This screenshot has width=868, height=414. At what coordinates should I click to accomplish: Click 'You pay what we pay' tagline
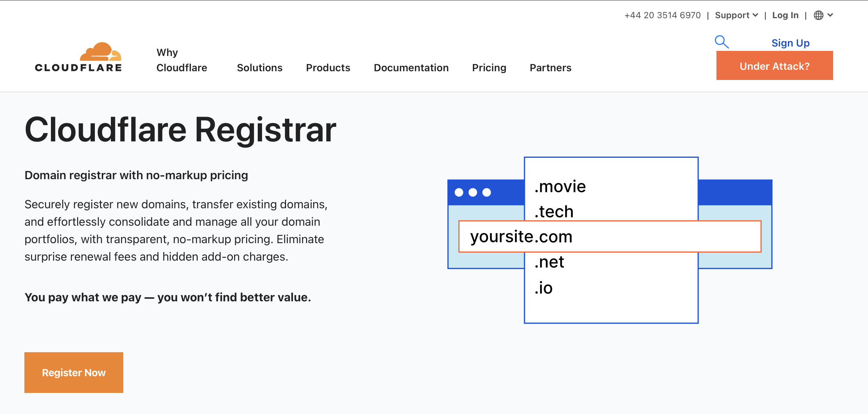pyautogui.click(x=168, y=297)
